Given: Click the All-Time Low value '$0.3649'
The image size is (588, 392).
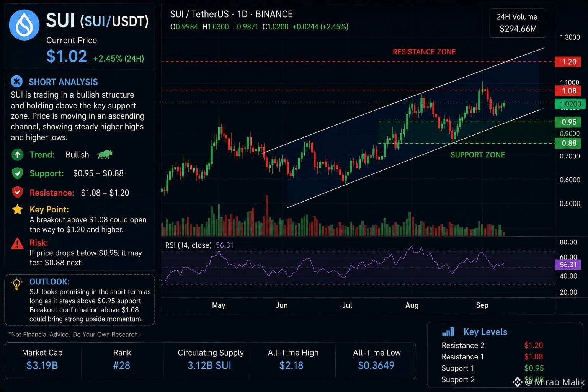Looking at the screenshot, I should pos(376,366).
